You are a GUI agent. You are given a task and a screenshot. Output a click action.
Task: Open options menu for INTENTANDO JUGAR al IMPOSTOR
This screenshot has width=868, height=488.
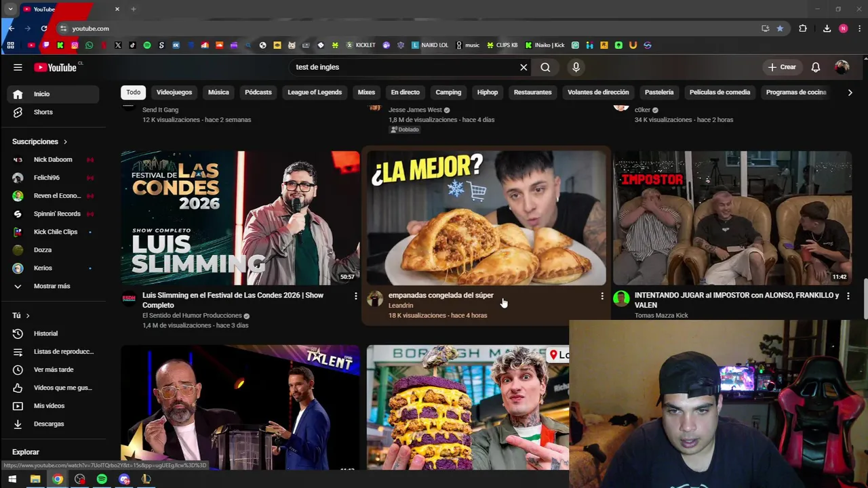[848, 296]
